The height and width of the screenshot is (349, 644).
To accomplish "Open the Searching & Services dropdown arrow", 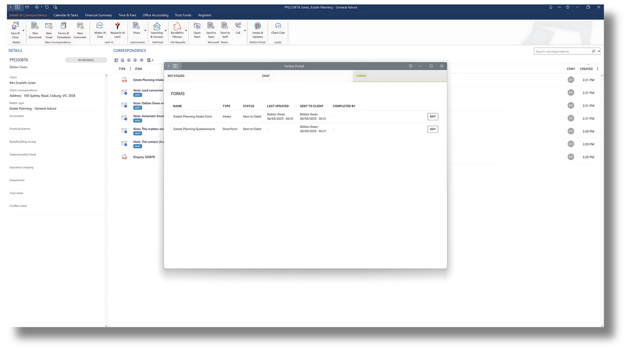I will coord(166,31).
